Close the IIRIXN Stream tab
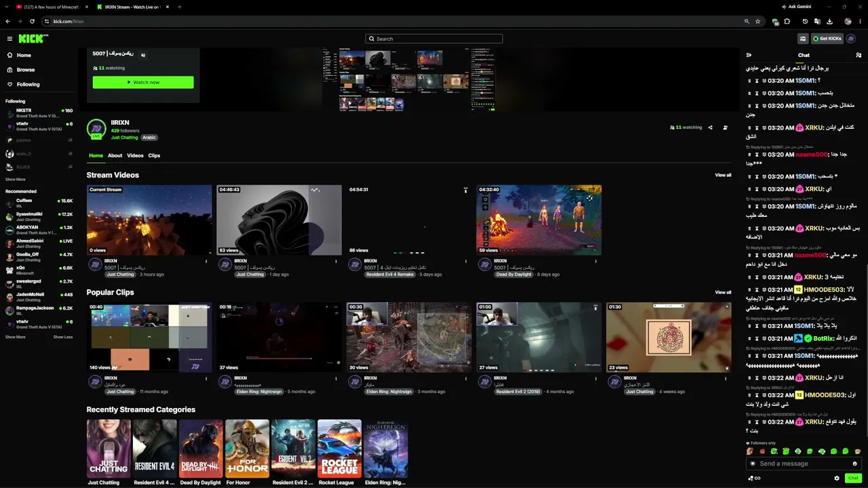Viewport: 868px width, 488px height. pos(167,7)
